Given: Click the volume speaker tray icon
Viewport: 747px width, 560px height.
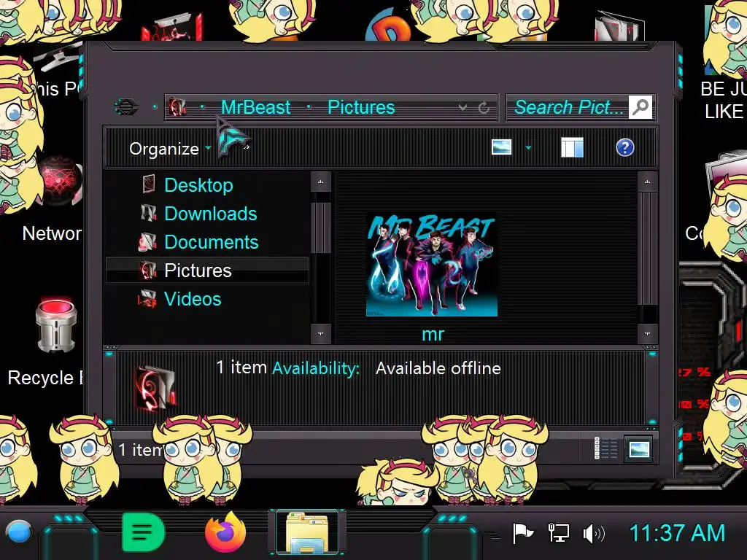Looking at the screenshot, I should (x=594, y=534).
